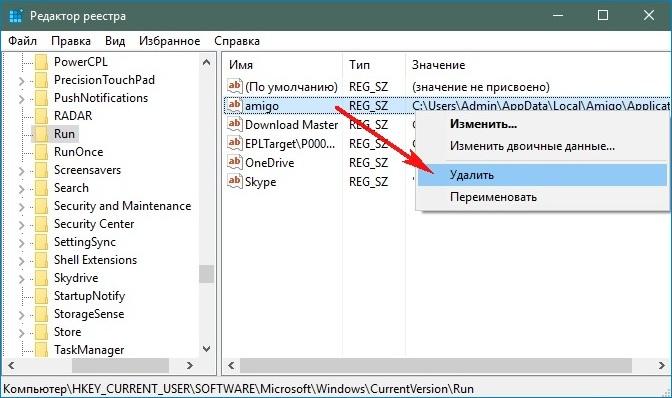
Task: Click tree panel horizontal scroll left arrow
Action: pos(11,365)
